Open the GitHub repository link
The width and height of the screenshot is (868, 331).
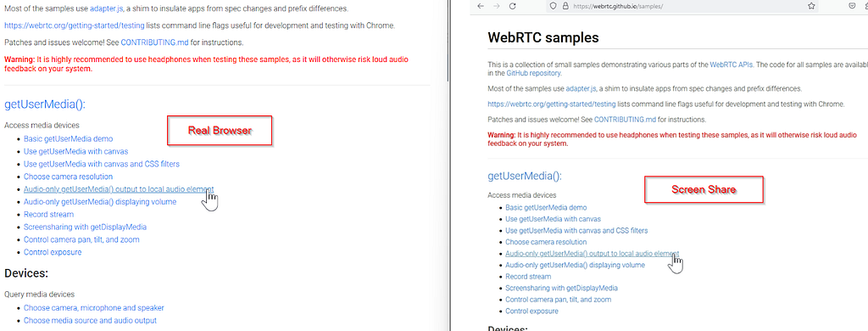click(534, 73)
